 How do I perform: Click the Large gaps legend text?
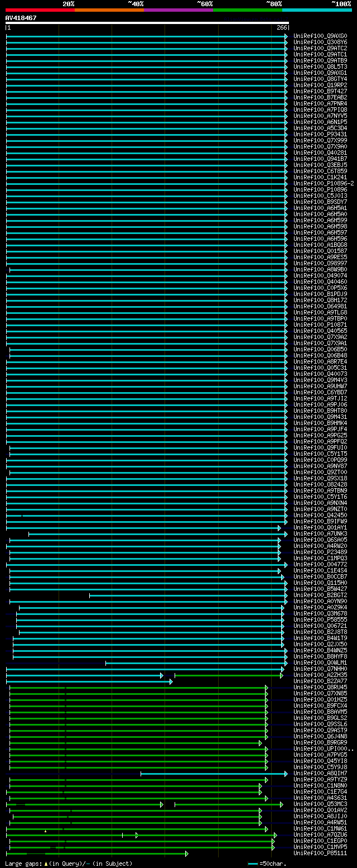69,864
